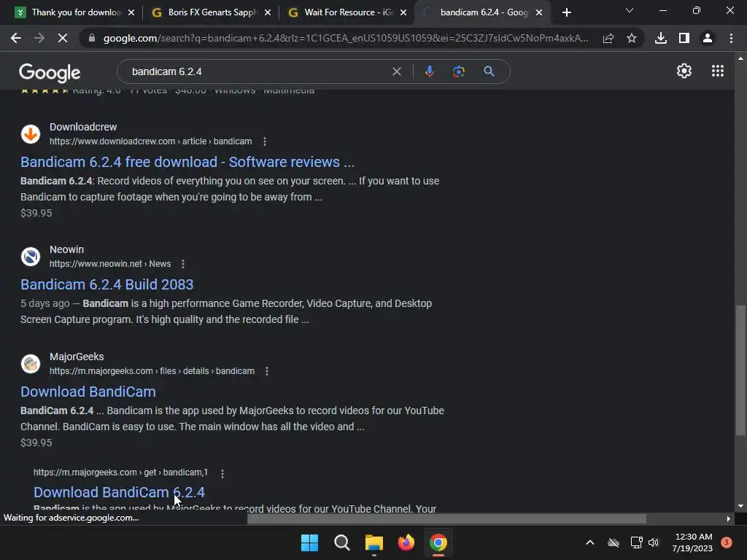This screenshot has height=560, width=747.
Task: Bookmark this page with the star
Action: tap(632, 38)
